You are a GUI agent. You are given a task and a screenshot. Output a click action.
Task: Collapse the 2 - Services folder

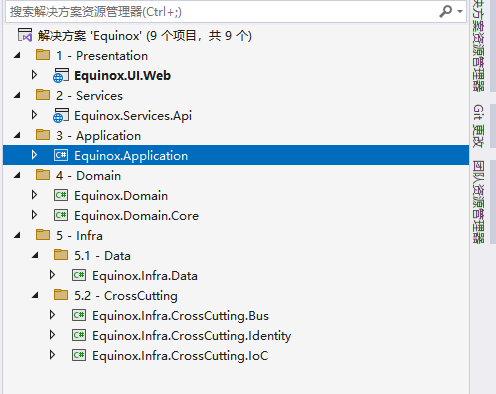(x=17, y=95)
